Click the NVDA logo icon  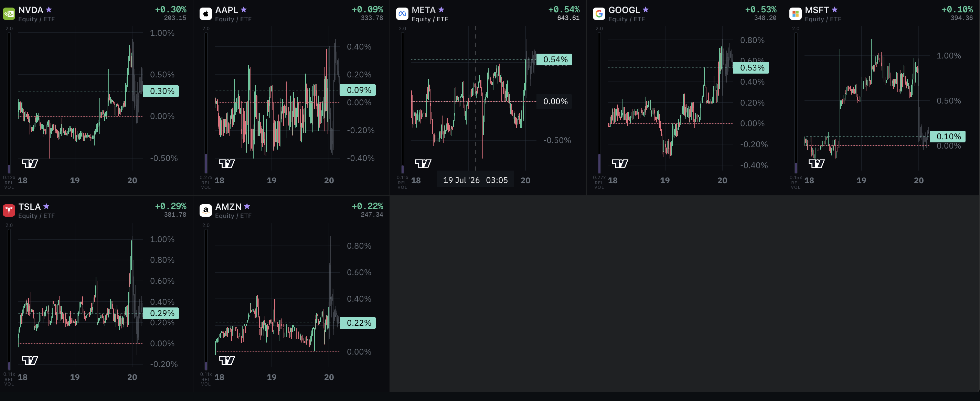(9, 14)
